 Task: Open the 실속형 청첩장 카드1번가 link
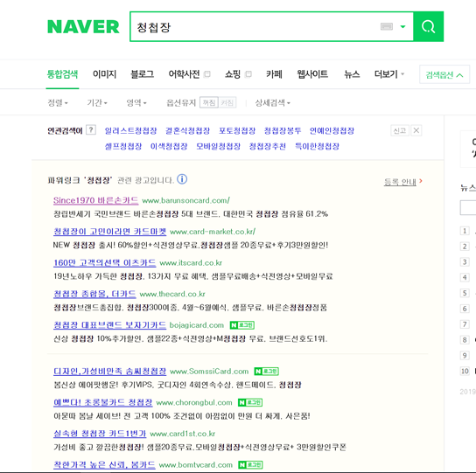(x=100, y=434)
